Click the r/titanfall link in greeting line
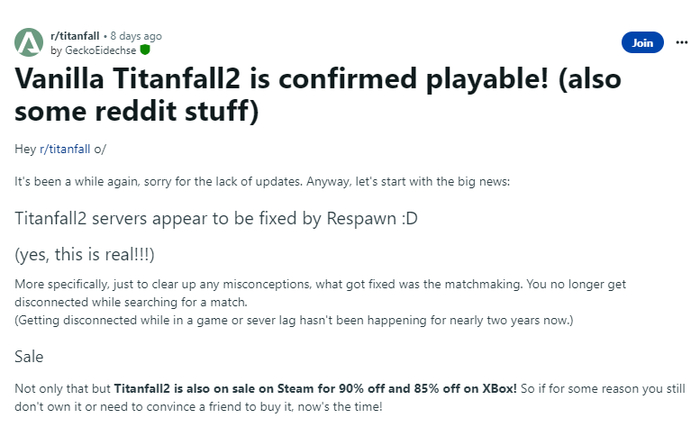 [62, 148]
